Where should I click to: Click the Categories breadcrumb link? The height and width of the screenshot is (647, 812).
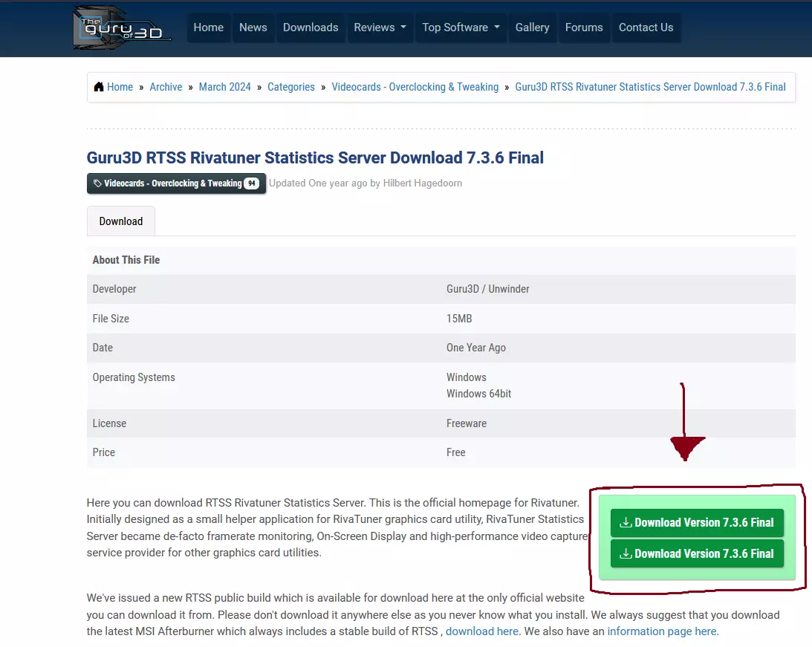(291, 87)
